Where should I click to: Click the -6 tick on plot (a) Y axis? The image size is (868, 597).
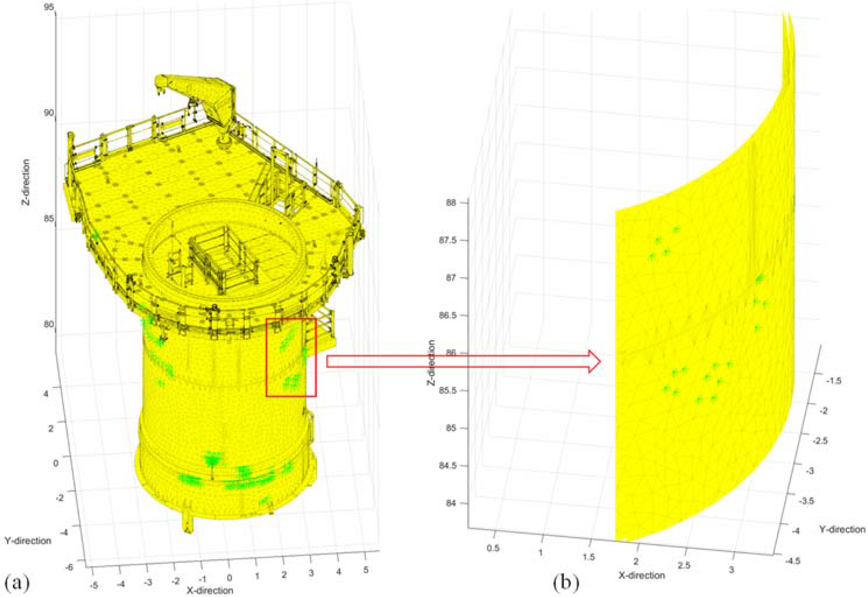pos(70,568)
